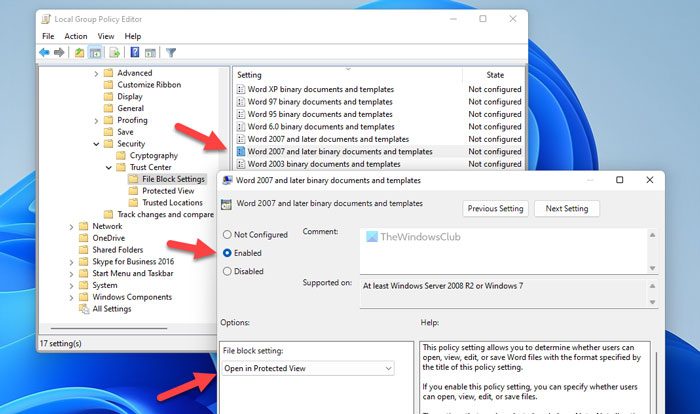This screenshot has width=700, height=414.
Task: Expand the Start Menu and Taskbar node
Action: 71,274
